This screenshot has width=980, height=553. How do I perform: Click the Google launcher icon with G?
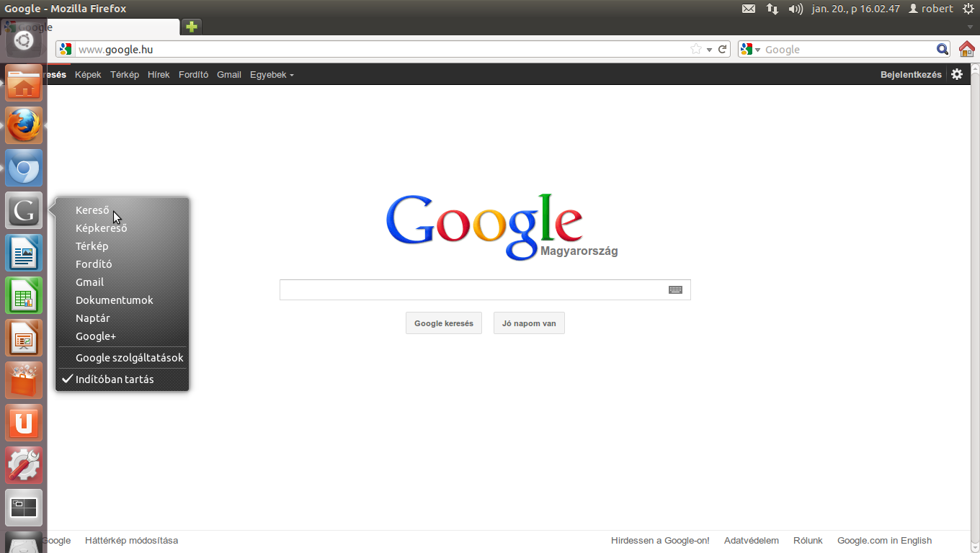coord(24,210)
